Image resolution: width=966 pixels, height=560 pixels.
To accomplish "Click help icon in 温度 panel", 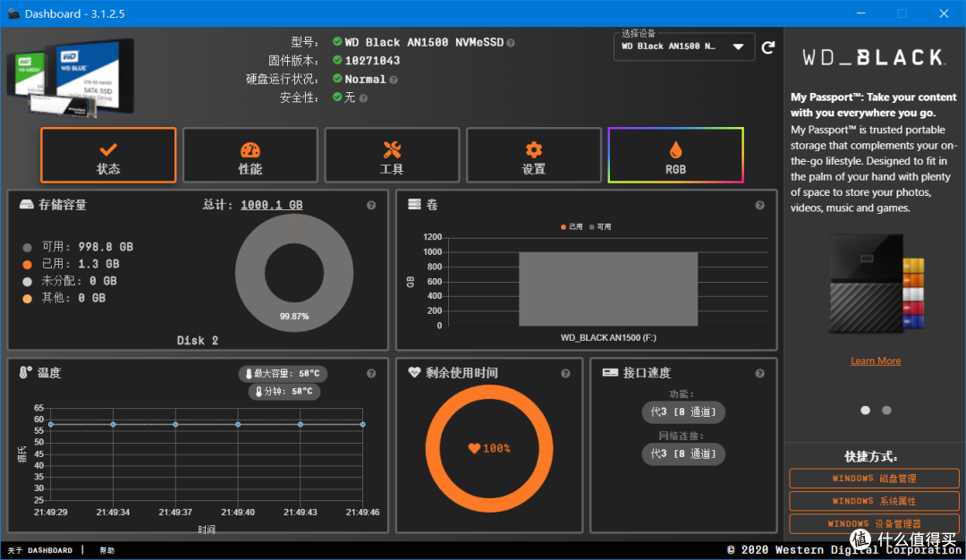I will [x=371, y=373].
